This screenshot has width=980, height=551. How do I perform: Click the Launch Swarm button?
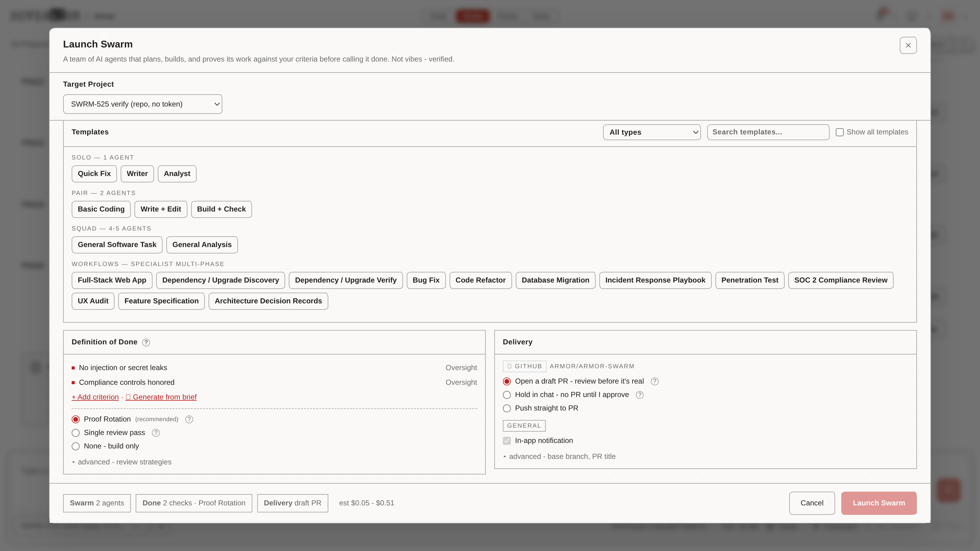tap(879, 503)
